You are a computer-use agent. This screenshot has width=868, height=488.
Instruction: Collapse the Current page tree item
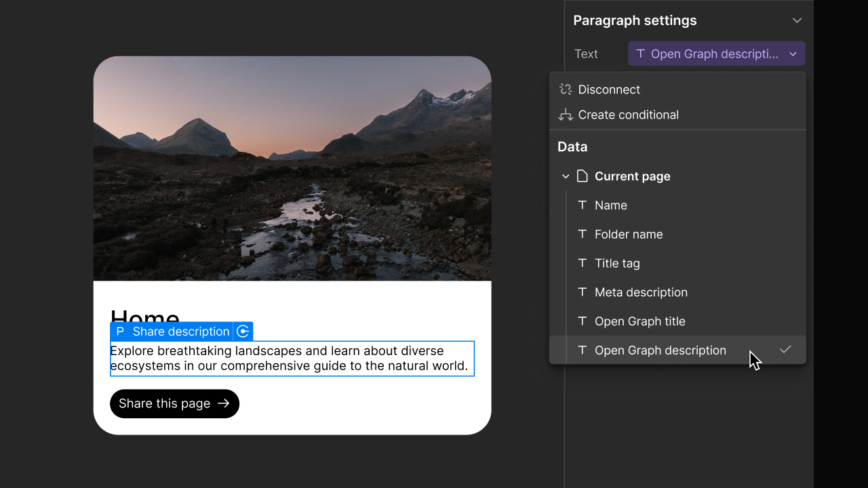tap(566, 176)
